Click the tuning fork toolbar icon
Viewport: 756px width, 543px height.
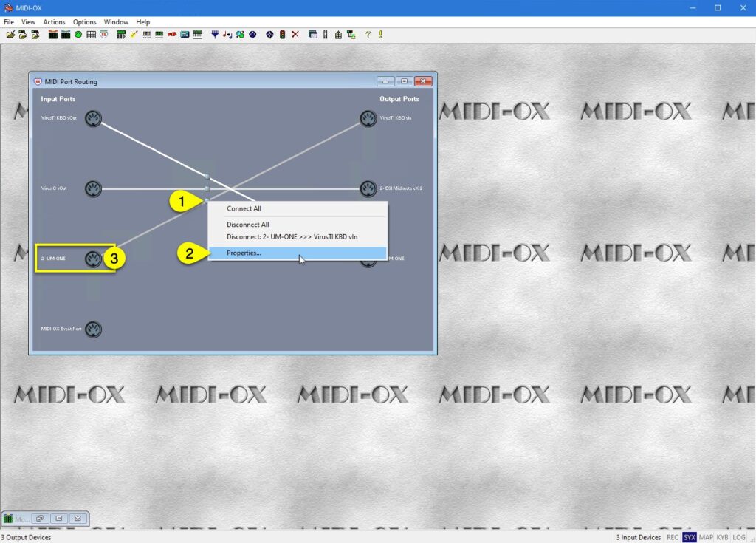[214, 34]
